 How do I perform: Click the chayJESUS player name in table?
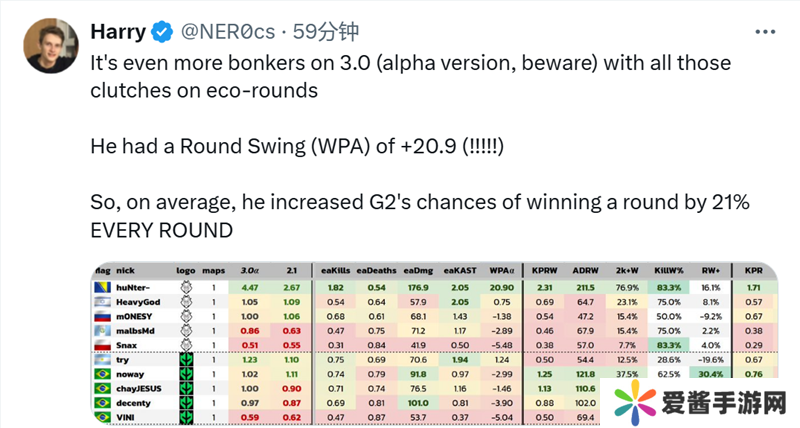[x=139, y=387]
